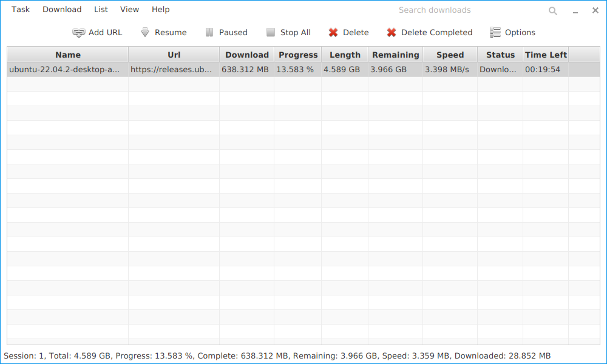Sort by the Time Left column header
607x364 pixels.
tap(546, 55)
